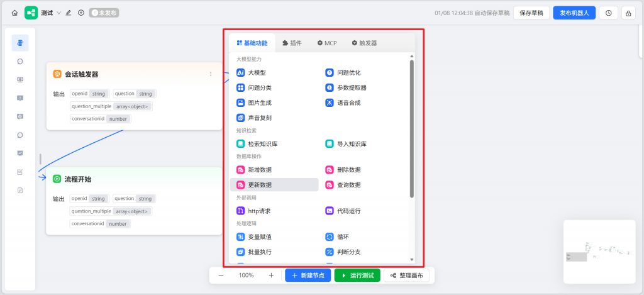Image resolution: width=644 pixels, height=295 pixels.
Task: Click 发布机器人 button
Action: (x=574, y=13)
